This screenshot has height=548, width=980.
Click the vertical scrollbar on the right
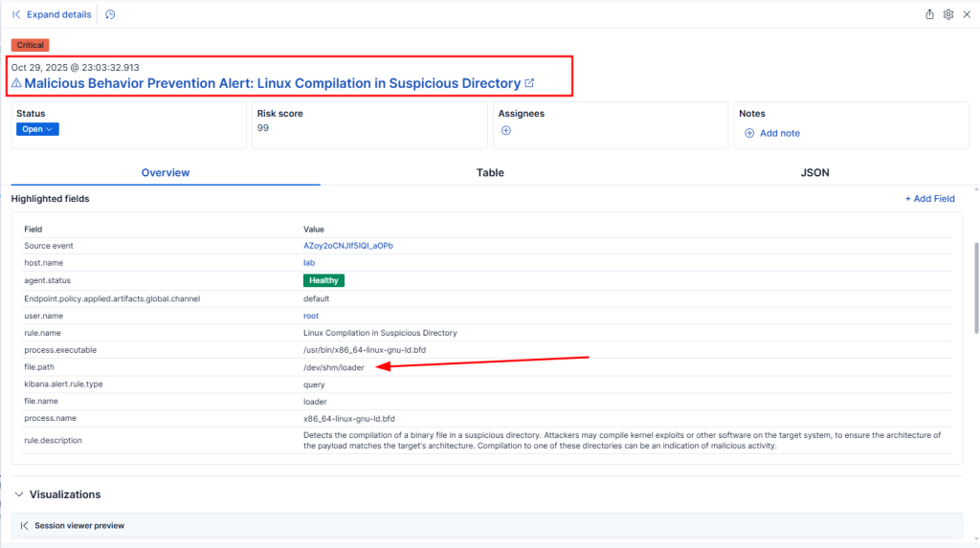tap(975, 287)
